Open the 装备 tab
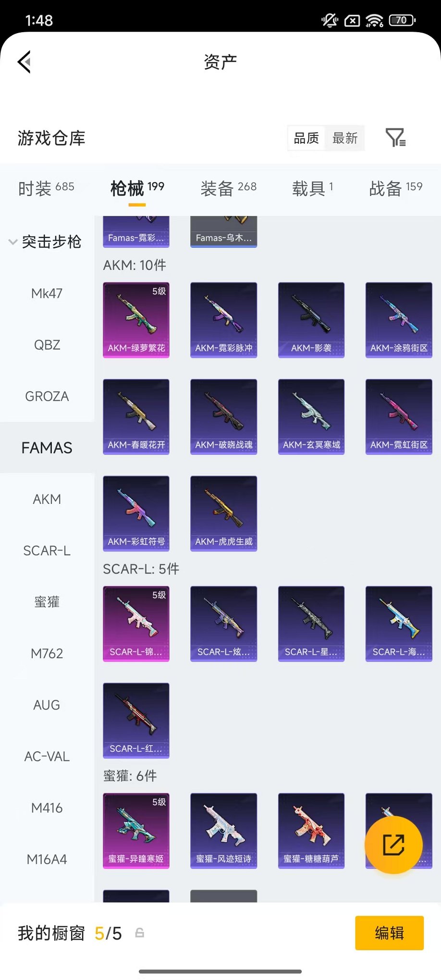The height and width of the screenshot is (980, 441). click(229, 188)
